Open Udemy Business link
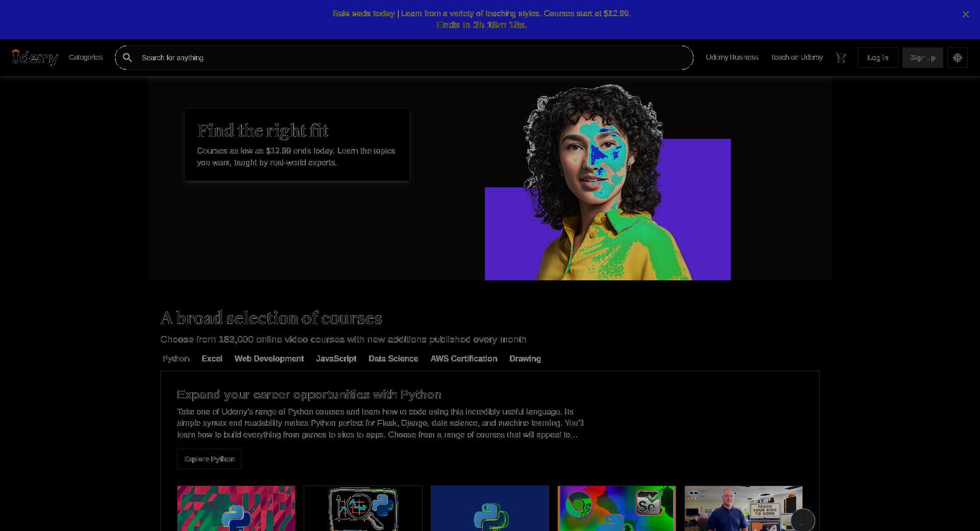The width and height of the screenshot is (980, 531). tap(732, 57)
